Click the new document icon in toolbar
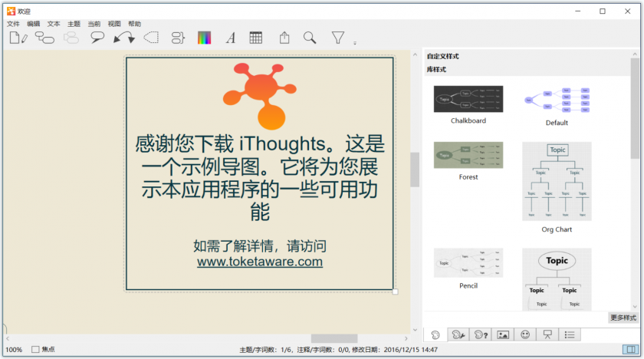 pos(18,38)
